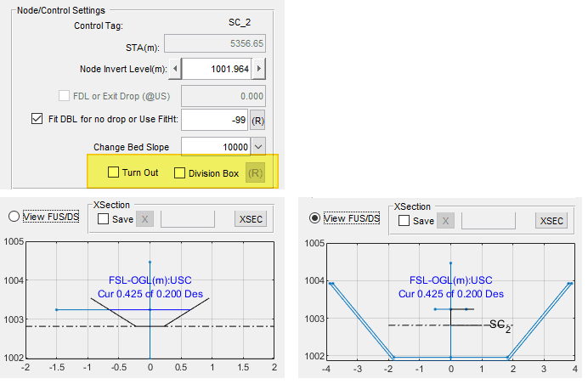The image size is (588, 384).
Task: Click the X button in right XSection group
Action: 445,221
